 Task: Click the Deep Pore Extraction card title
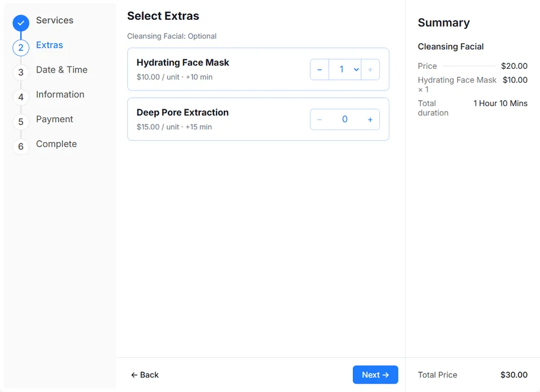pyautogui.click(x=182, y=113)
